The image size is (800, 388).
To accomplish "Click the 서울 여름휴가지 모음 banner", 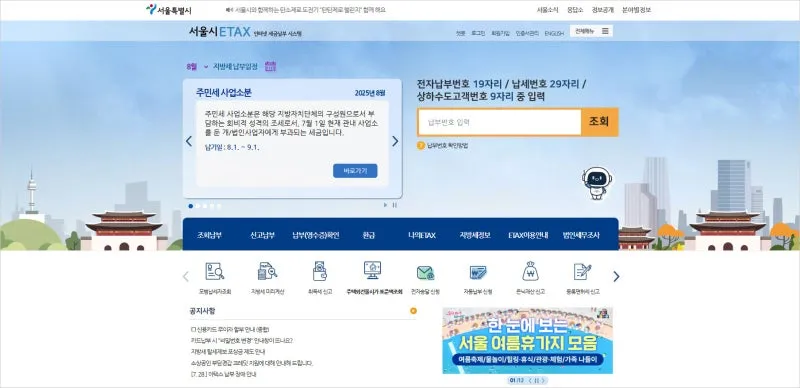I will (528, 341).
